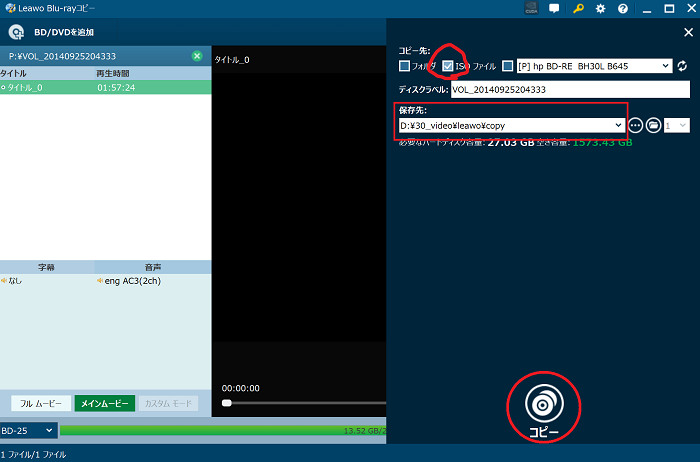Open the BD-25 disc type dropdown
The width and height of the screenshot is (700, 462).
click(x=29, y=431)
